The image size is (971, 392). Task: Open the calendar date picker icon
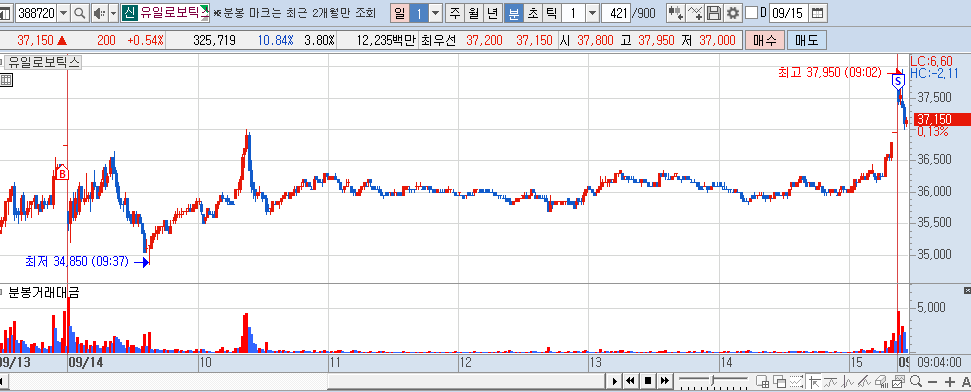(x=817, y=13)
